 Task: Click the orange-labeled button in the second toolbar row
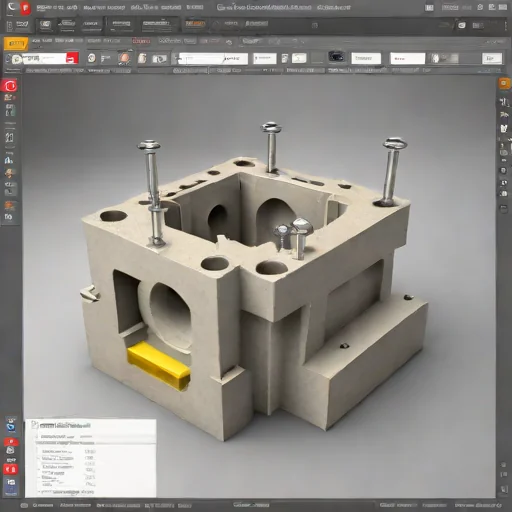195,23
